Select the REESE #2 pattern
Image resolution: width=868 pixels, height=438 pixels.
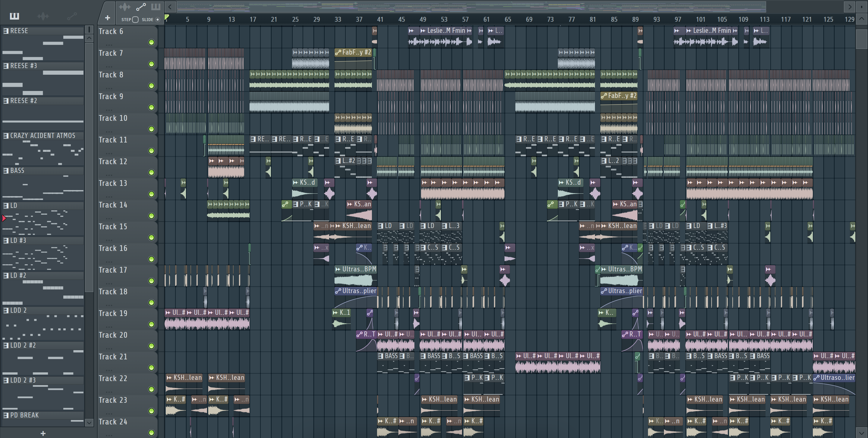43,101
